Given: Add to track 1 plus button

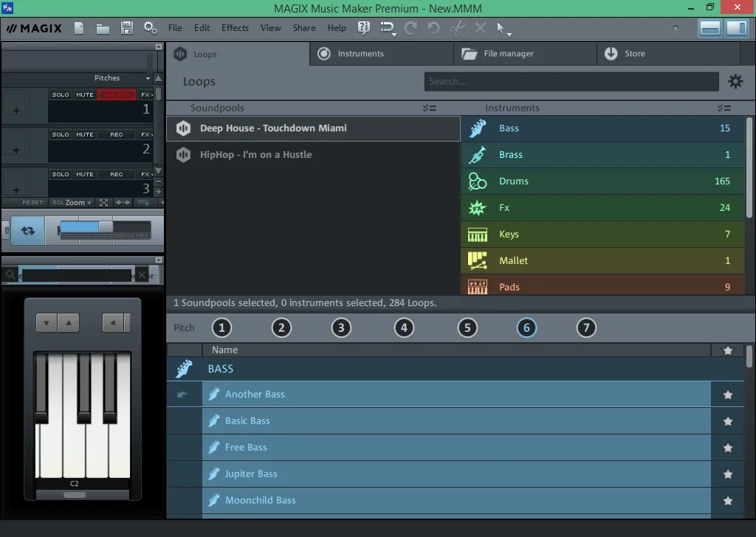Looking at the screenshot, I should tap(16, 111).
